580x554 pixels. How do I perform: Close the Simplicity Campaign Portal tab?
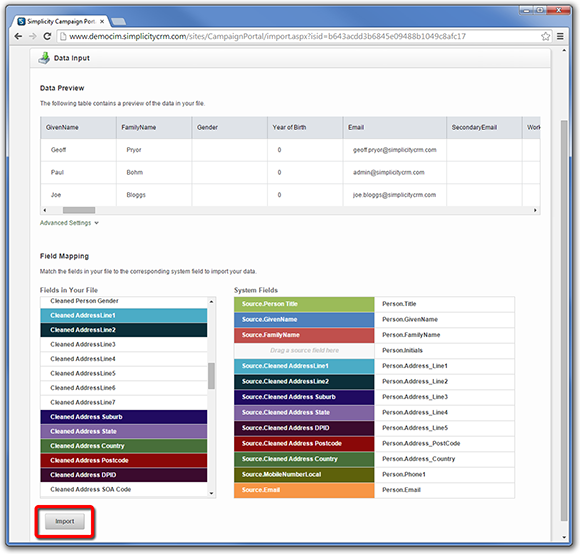[x=102, y=21]
